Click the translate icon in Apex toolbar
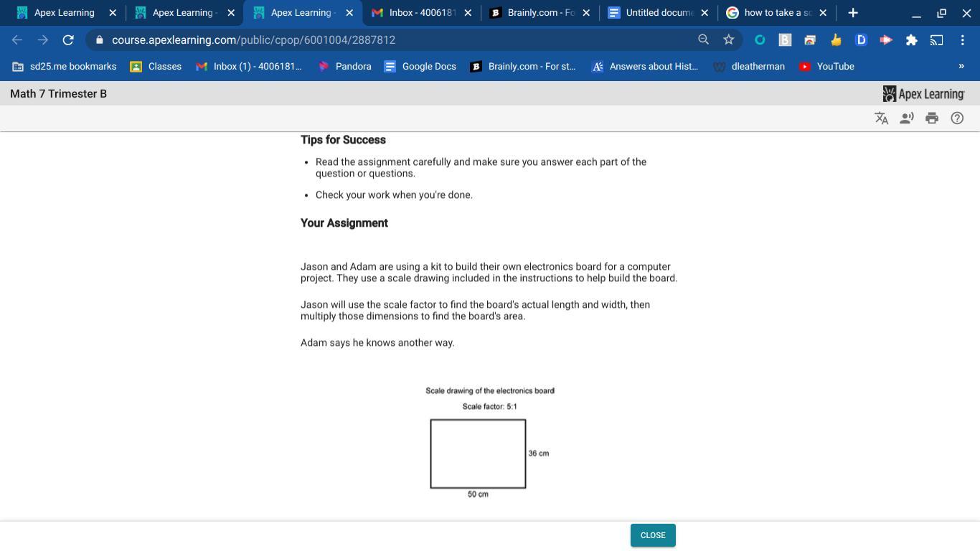The width and height of the screenshot is (980, 551). 882,118
